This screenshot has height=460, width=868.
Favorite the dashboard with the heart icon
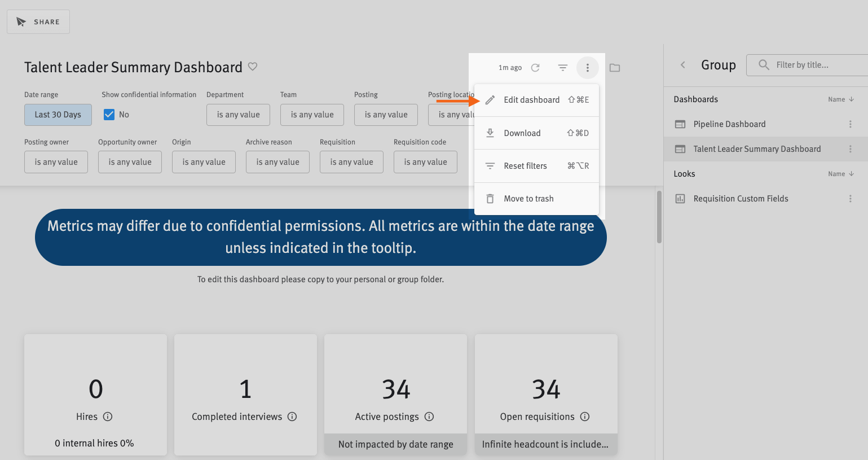[253, 67]
